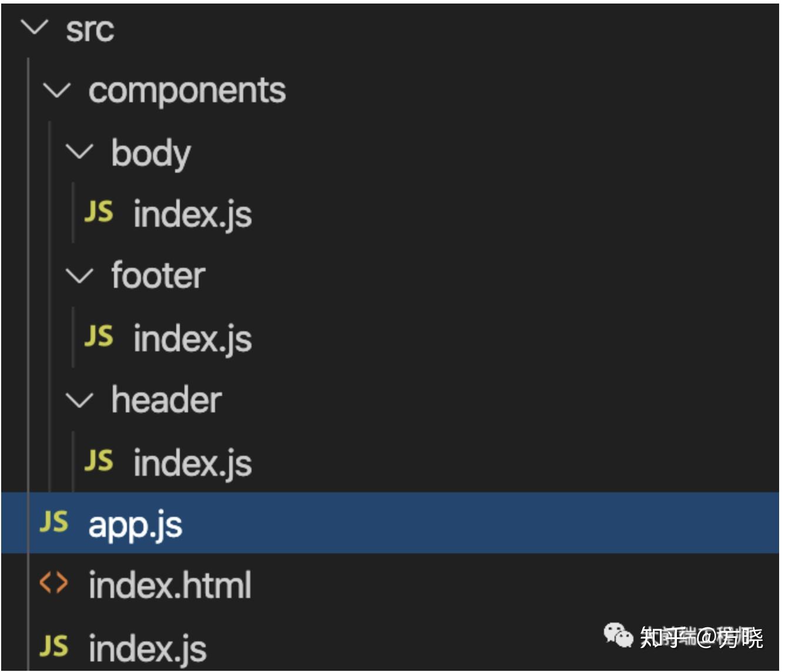
Task: Collapse the footer folder chevron
Action: coord(79,276)
